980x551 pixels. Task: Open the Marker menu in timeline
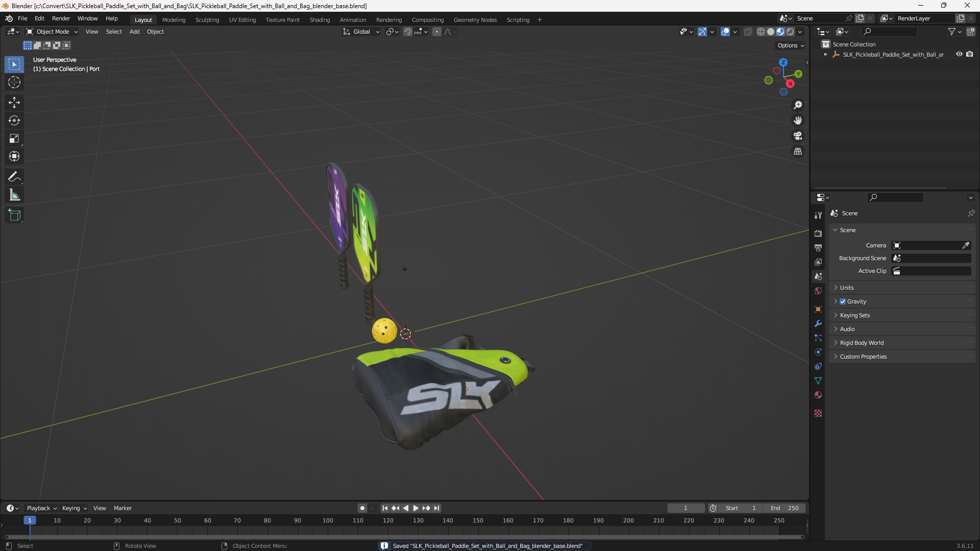(x=122, y=508)
